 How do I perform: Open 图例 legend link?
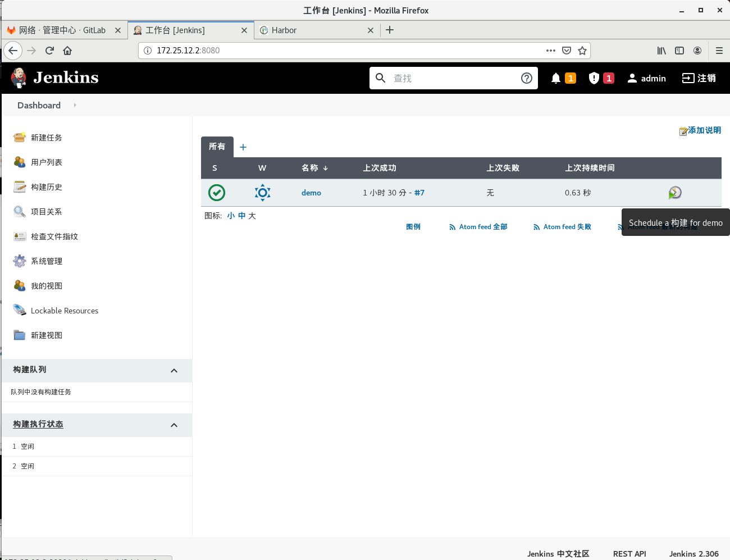413,227
